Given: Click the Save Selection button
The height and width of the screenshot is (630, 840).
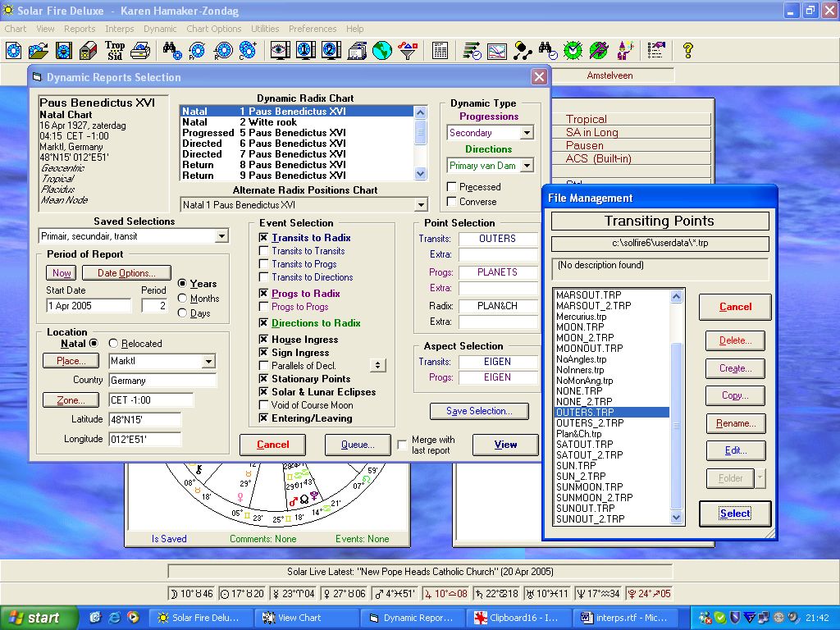Looking at the screenshot, I should [479, 411].
